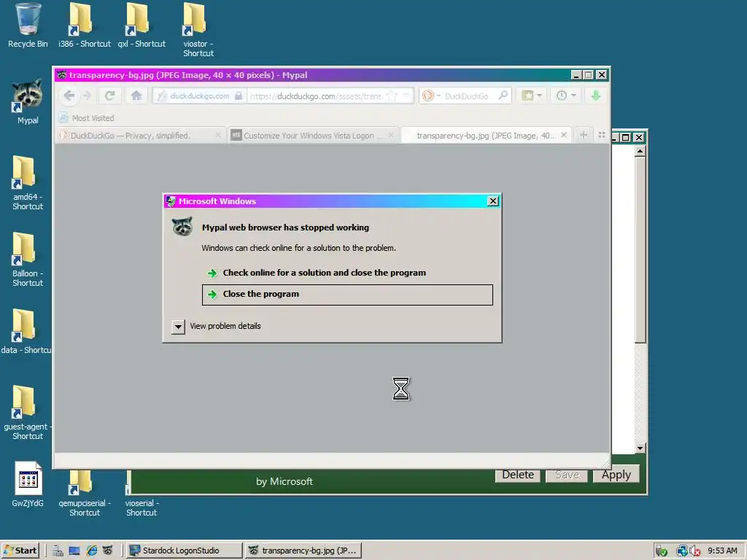
Task: Open the Windows Start menu
Action: (x=20, y=551)
